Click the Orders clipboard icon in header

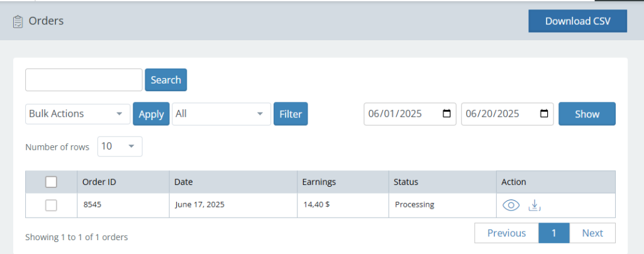tap(18, 21)
